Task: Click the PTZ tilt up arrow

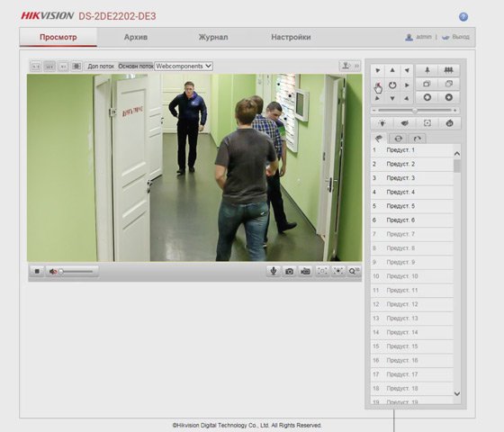Action: 392,70
